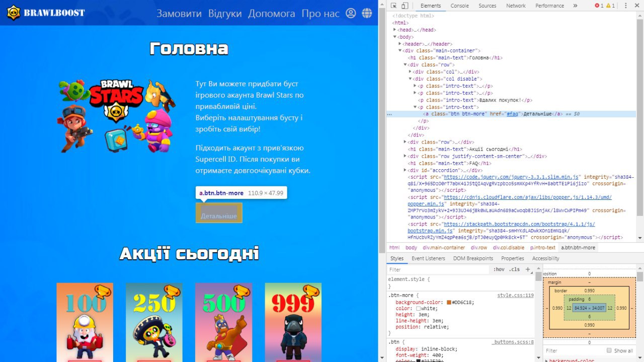Expand the head node
This screenshot has height=362, width=644.
395,30
